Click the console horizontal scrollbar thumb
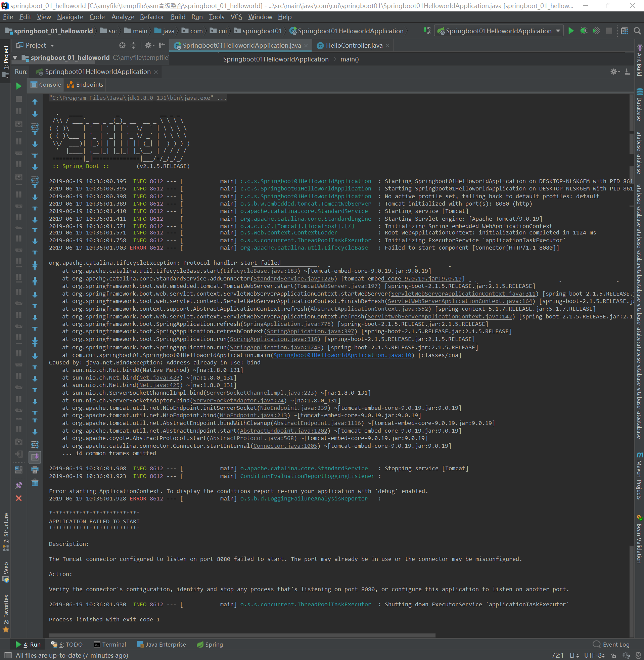Screen dimensions: 644x660 pyautogui.click(x=242, y=635)
